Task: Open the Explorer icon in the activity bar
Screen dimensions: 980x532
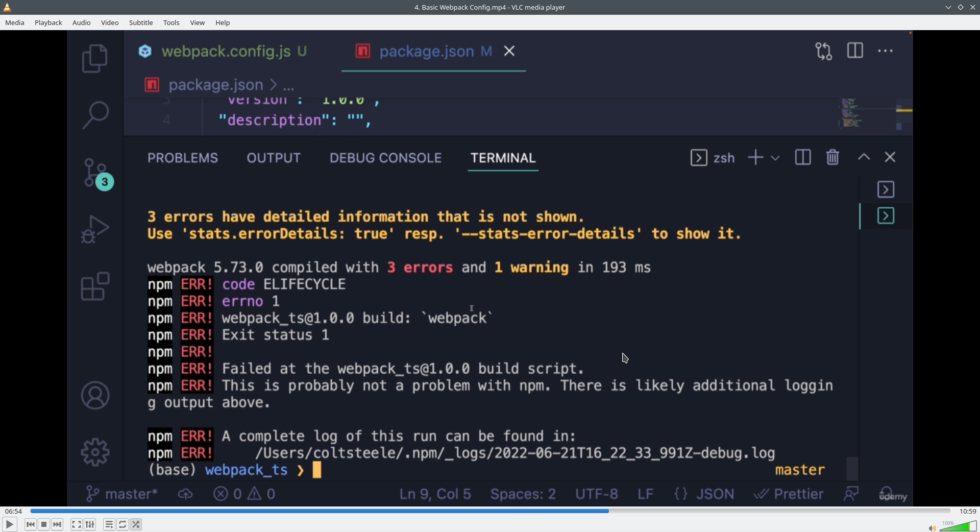Action: (x=95, y=58)
